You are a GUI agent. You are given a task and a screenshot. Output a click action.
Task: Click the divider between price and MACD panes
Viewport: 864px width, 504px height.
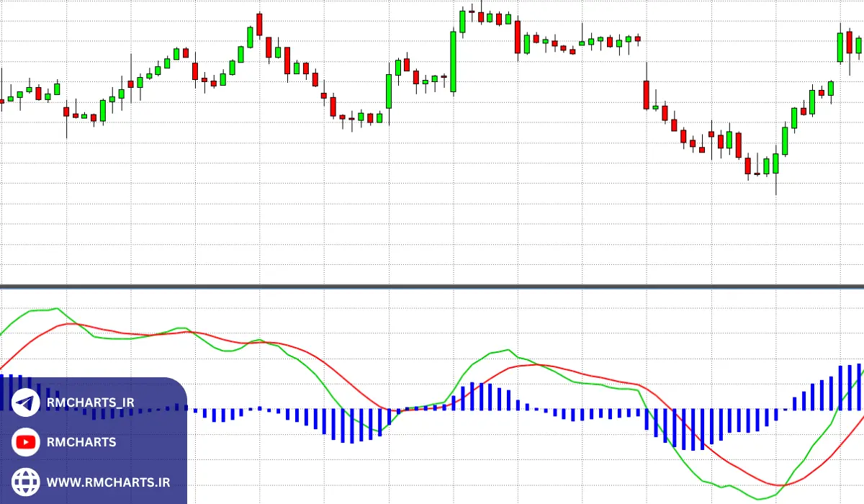(432, 286)
